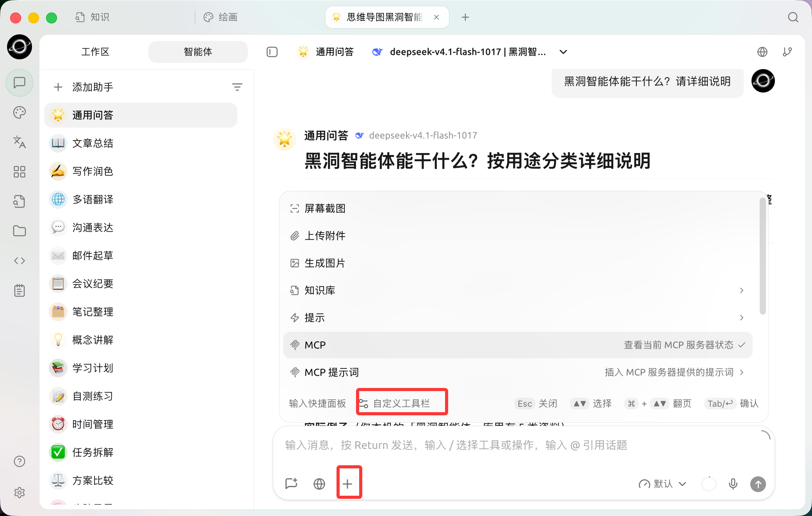Viewport: 812px width, 516px height.
Task: Select the 学习计划 assistant
Action: coord(141,368)
